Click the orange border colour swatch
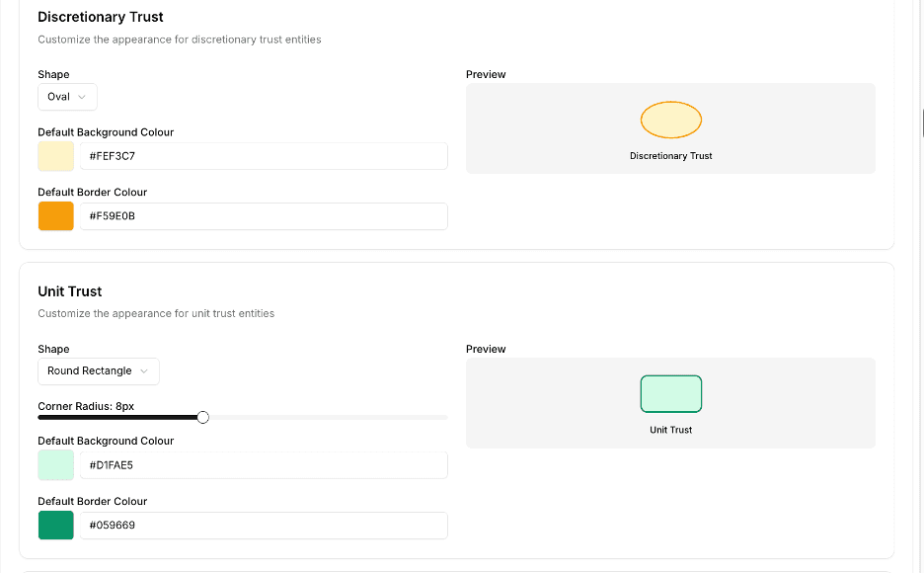The width and height of the screenshot is (924, 573). click(x=56, y=216)
